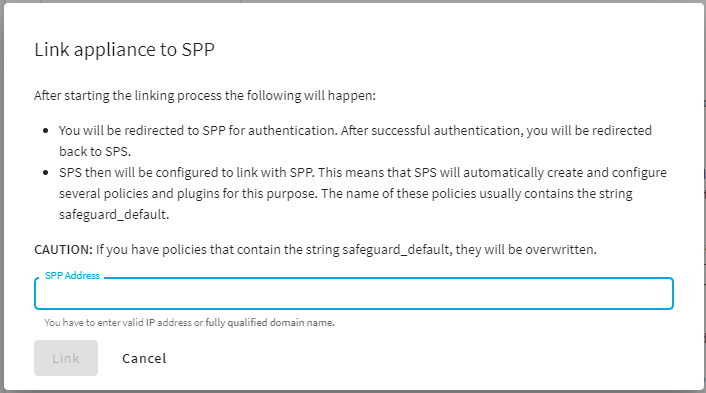Click 'several policies and plugins' text line
The height and width of the screenshot is (393, 706).
pyautogui.click(x=345, y=194)
